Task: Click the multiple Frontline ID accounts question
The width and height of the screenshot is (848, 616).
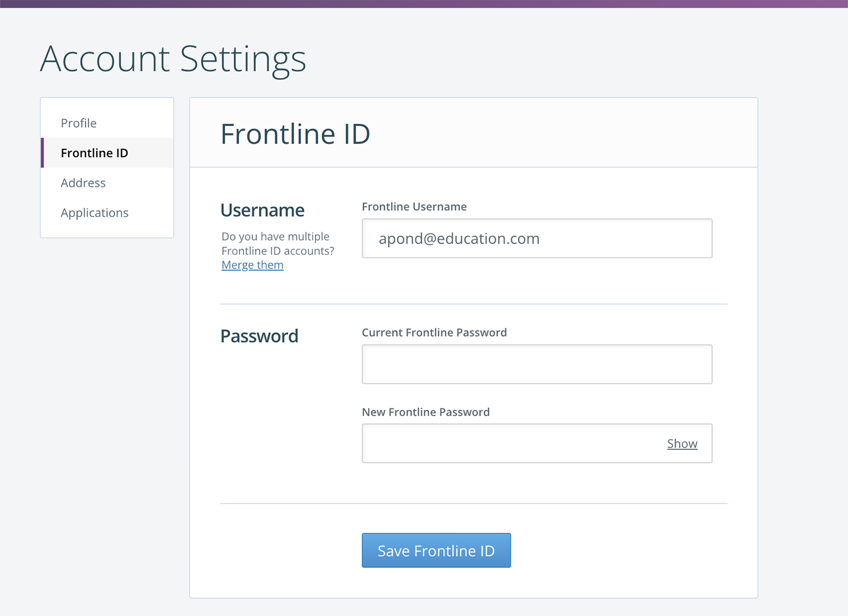Action: tap(278, 244)
